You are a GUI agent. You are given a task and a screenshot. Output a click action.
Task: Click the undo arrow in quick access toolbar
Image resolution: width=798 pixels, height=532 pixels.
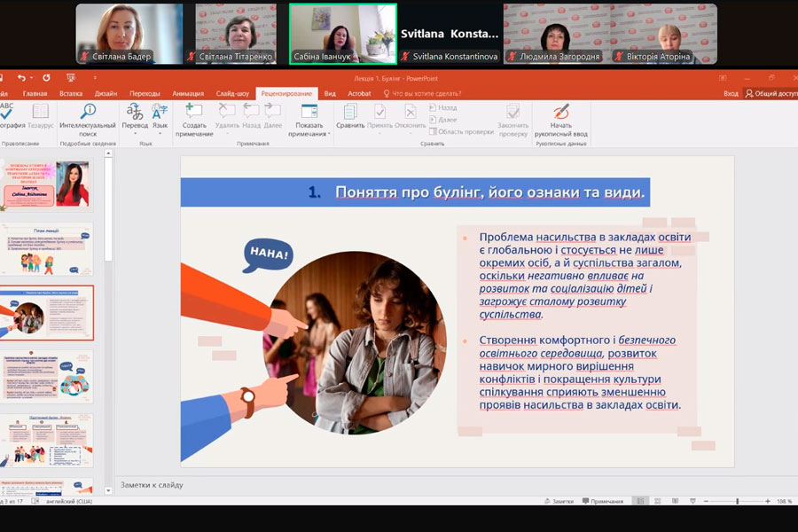coord(21,78)
